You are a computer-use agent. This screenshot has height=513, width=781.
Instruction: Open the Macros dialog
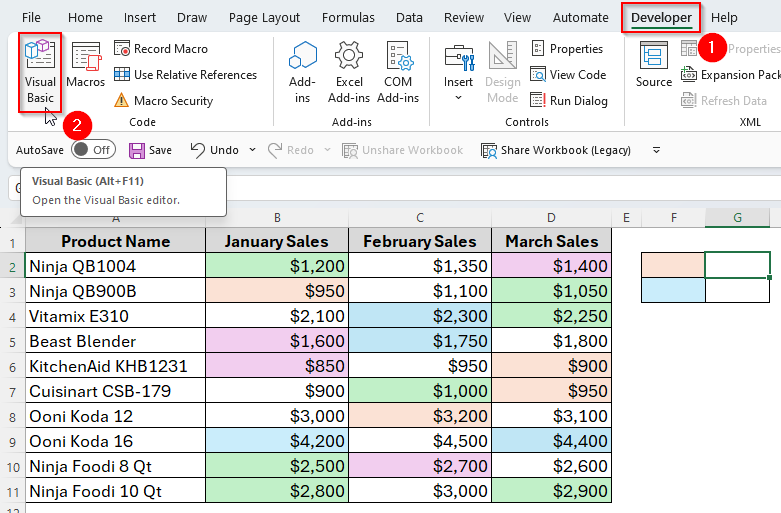tap(86, 65)
